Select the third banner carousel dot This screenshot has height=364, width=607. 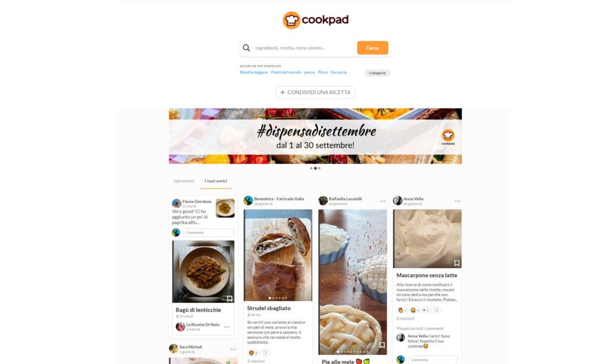[320, 168]
